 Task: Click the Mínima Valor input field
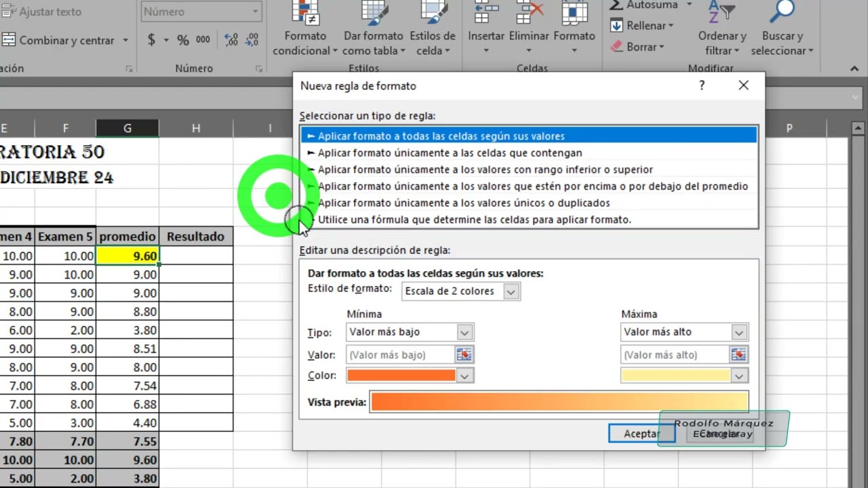click(401, 354)
